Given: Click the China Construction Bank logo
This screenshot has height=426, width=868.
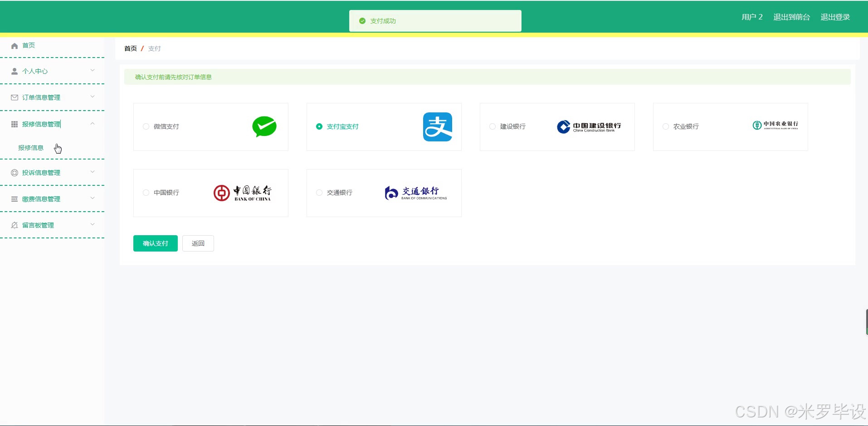Looking at the screenshot, I should click(589, 127).
